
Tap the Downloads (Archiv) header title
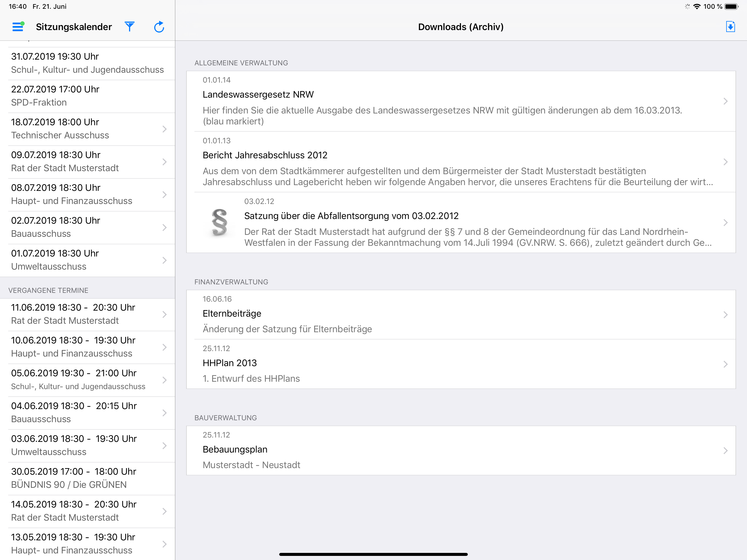461,27
